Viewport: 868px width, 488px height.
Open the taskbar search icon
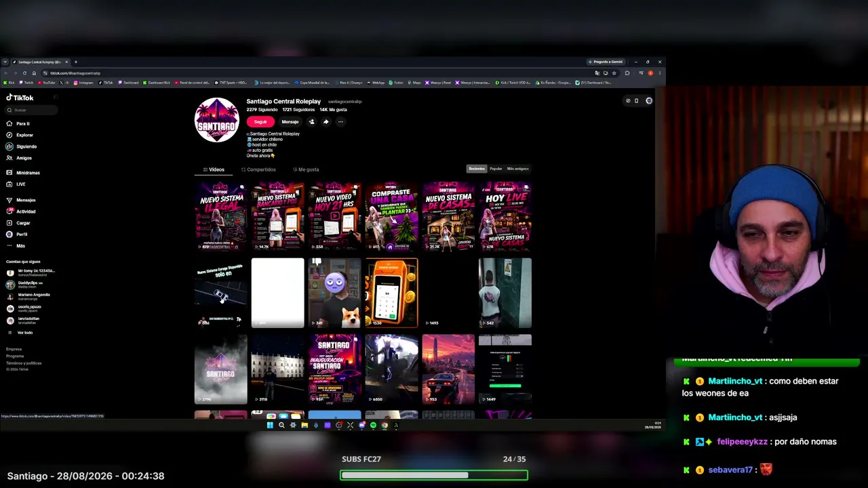tap(281, 426)
